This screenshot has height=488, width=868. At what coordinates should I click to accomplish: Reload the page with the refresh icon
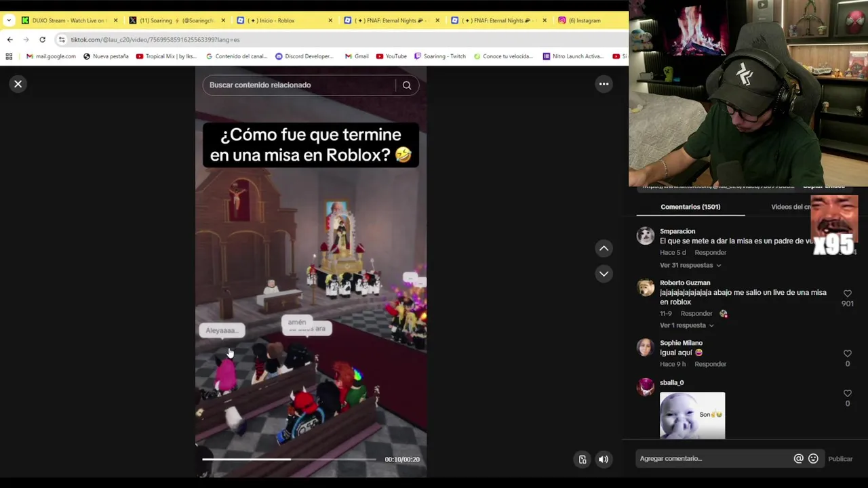click(42, 40)
